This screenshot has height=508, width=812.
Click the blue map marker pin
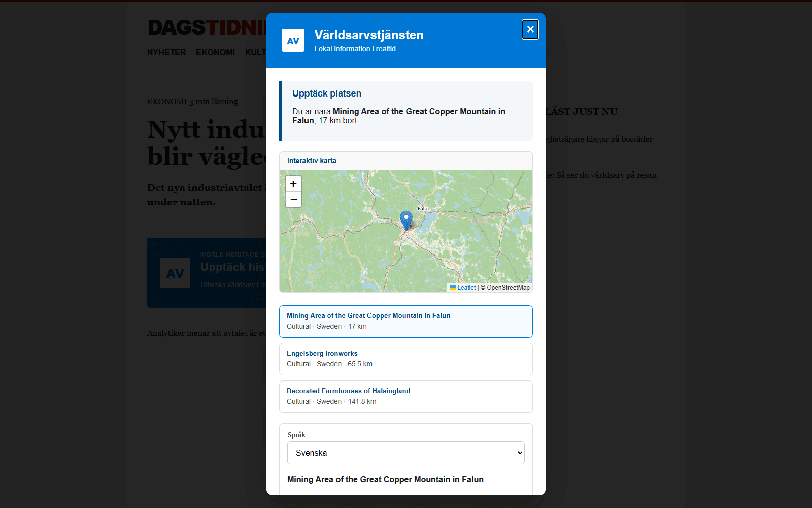coord(406,220)
